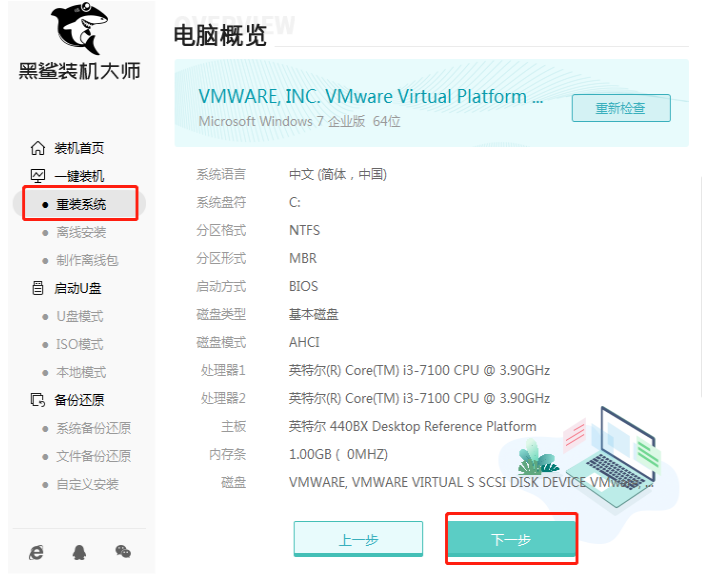Select 自定义安装 in sidebar
Viewport: 705px width, 574px height.
pyautogui.click(x=87, y=484)
